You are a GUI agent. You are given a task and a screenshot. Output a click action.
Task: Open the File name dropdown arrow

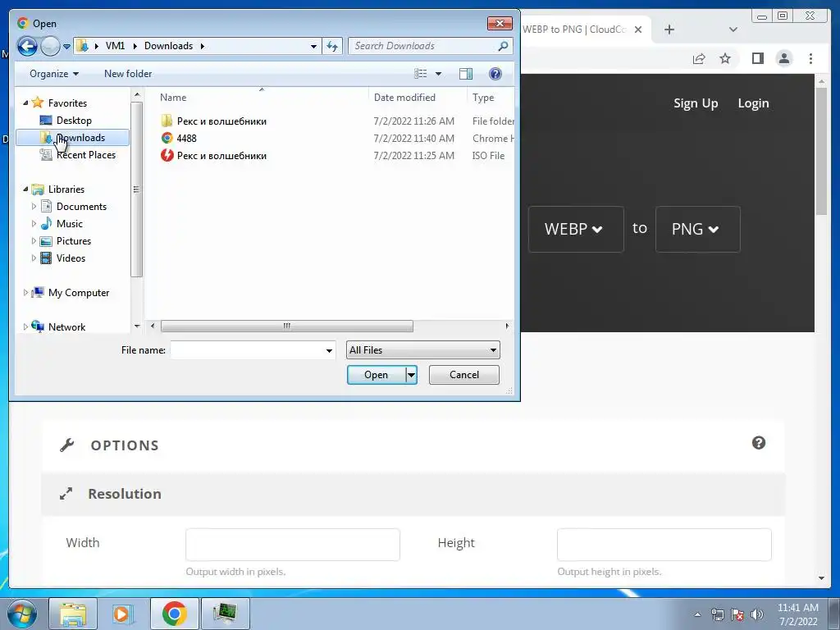[329, 350]
